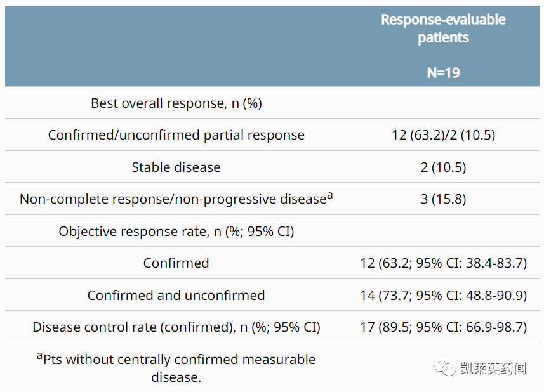Click the 'Response-evaluable patients' column header
544x392 pixels.
(443, 29)
